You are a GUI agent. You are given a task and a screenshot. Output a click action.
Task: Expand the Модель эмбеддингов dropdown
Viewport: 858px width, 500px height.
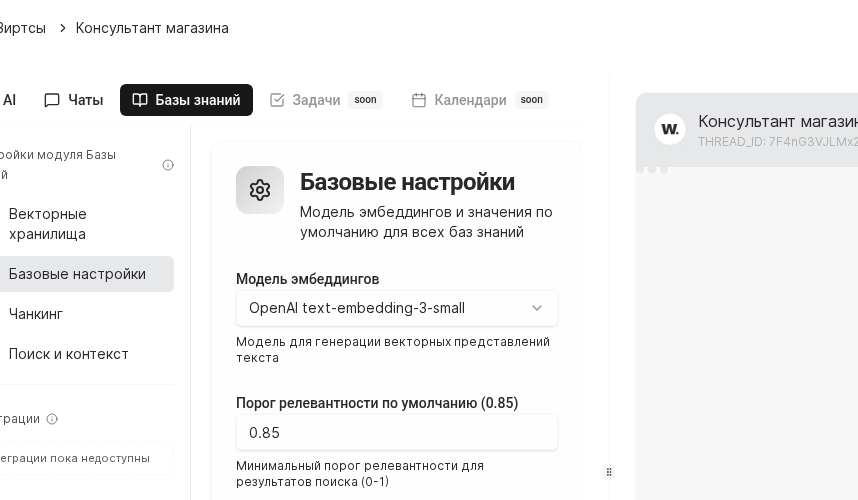[397, 309]
